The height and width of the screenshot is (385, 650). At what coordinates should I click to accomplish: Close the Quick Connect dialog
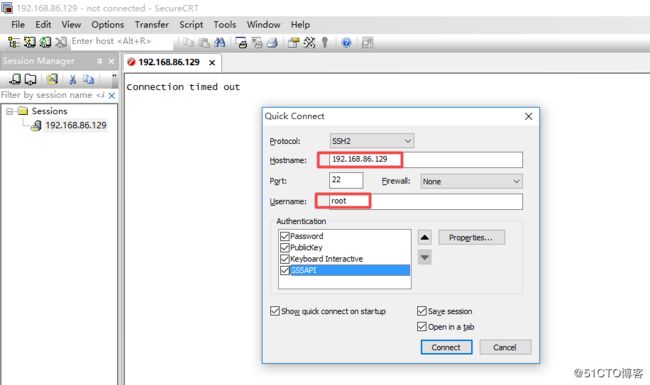[x=529, y=116]
